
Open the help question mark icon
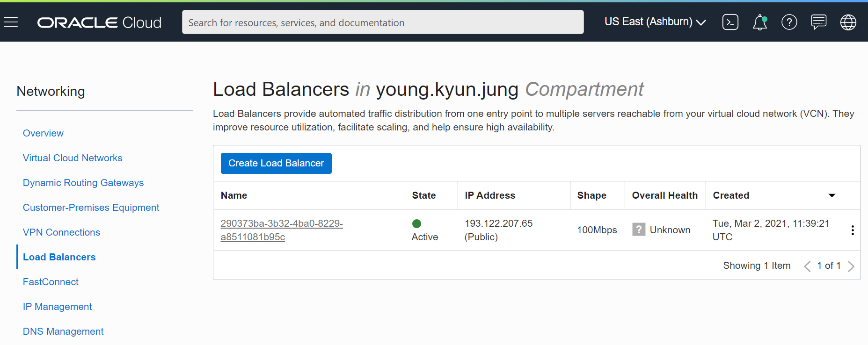click(789, 22)
